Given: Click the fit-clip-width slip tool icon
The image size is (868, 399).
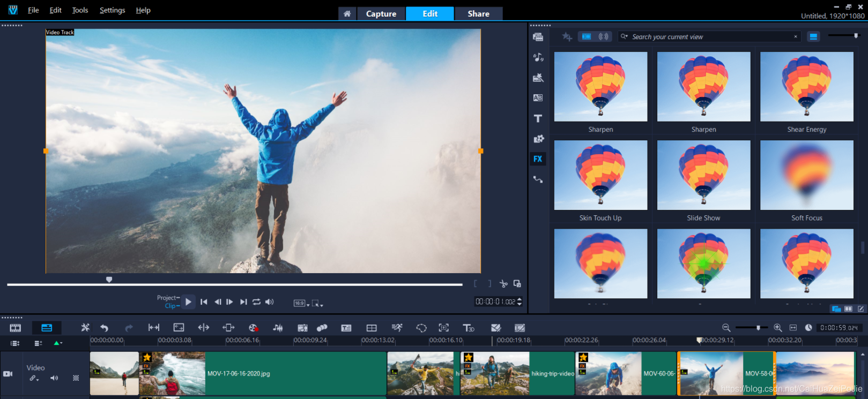Looking at the screenshot, I should click(x=154, y=328).
